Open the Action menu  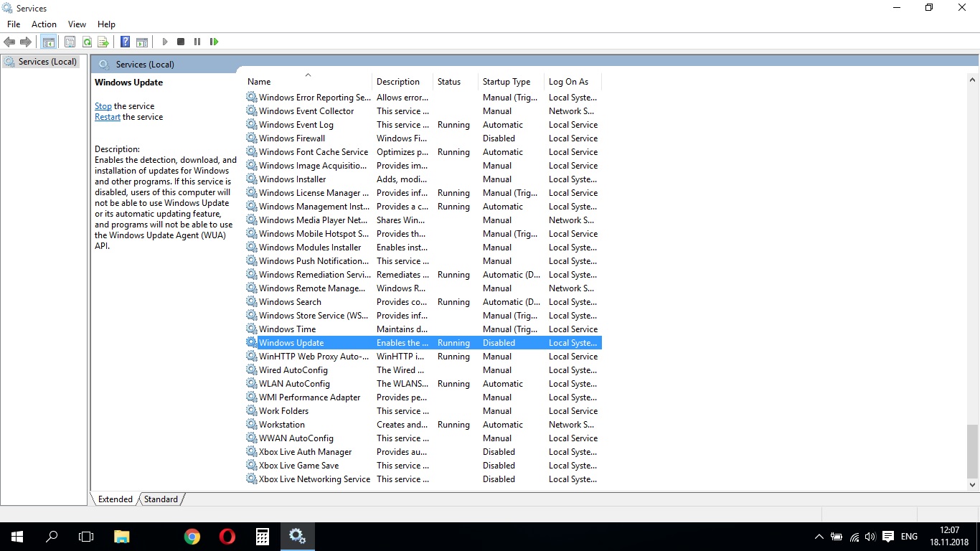pyautogui.click(x=44, y=24)
